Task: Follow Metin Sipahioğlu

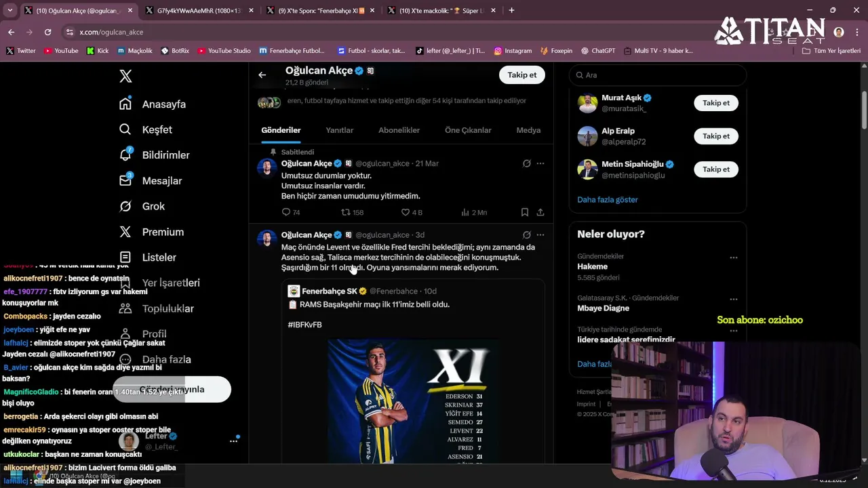Action: 716,169
